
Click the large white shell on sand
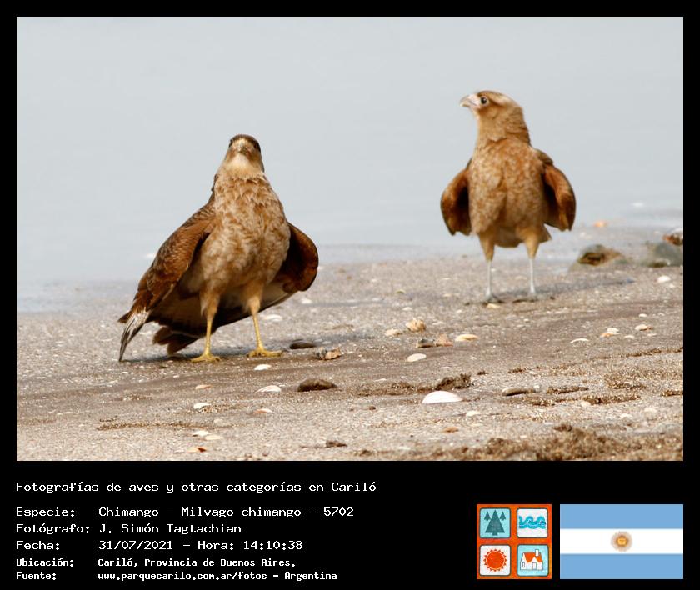(x=441, y=397)
